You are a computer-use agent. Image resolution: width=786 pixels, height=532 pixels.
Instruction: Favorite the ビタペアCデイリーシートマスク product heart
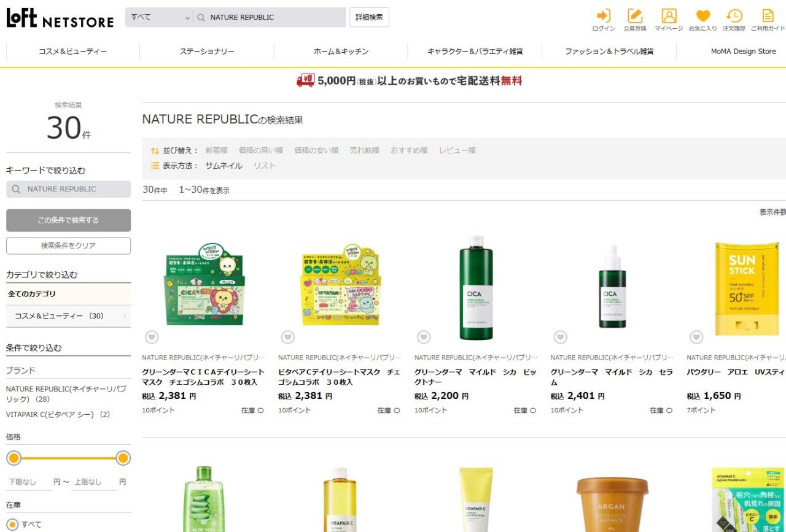pos(288,337)
